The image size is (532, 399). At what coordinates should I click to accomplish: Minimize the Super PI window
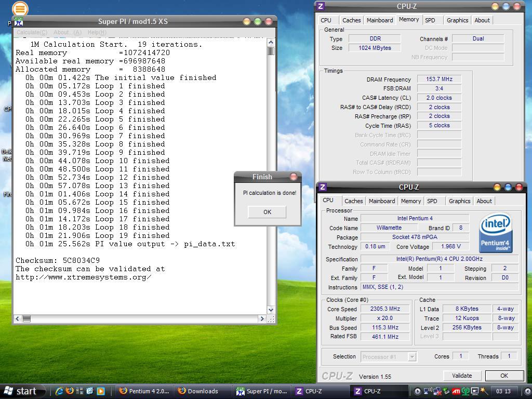247,21
